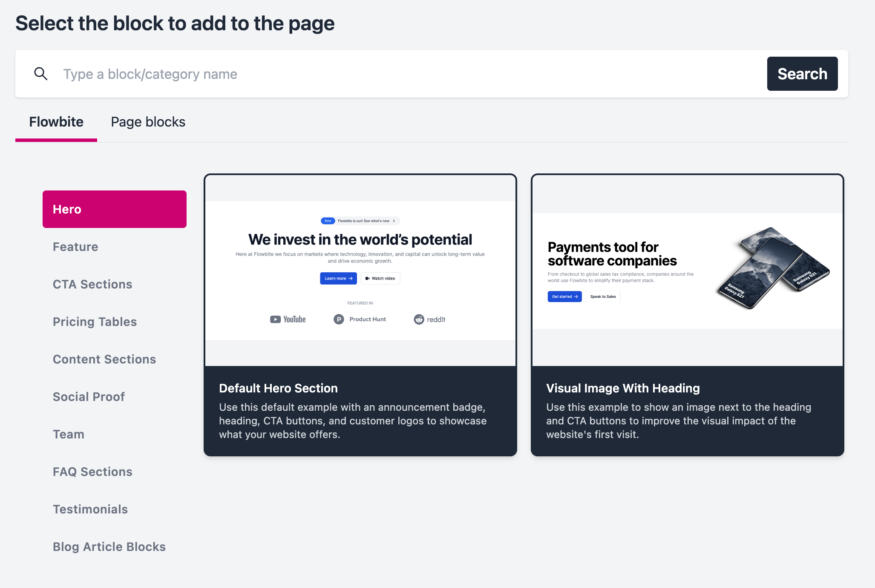Click the block/category name search field
The height and width of the screenshot is (588, 875).
click(x=409, y=74)
